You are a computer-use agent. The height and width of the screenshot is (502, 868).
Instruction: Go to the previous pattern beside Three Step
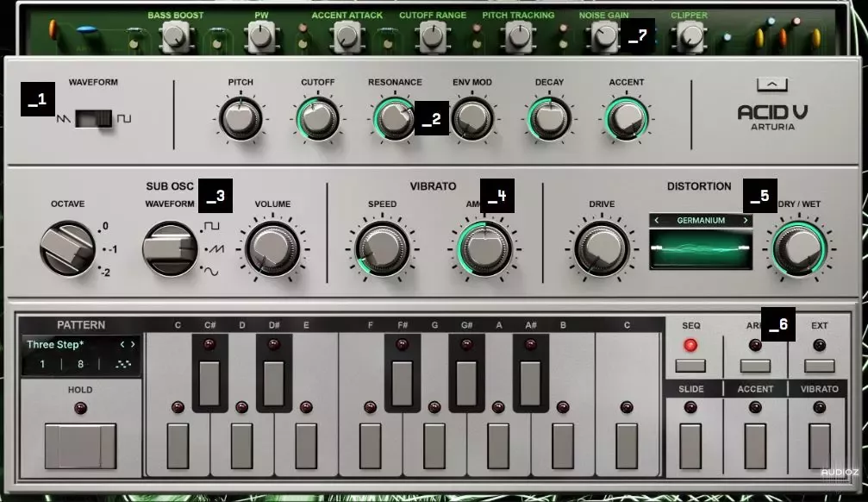pyautogui.click(x=122, y=345)
